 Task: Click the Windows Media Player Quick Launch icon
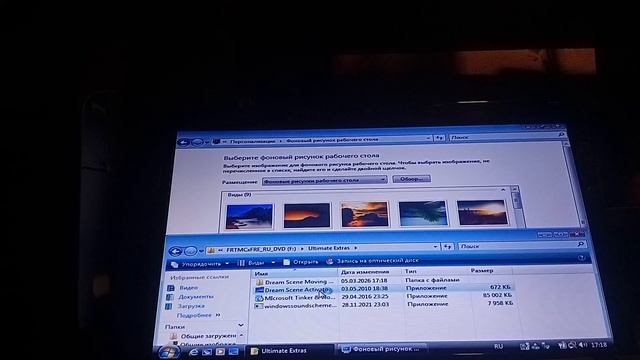(x=220, y=351)
